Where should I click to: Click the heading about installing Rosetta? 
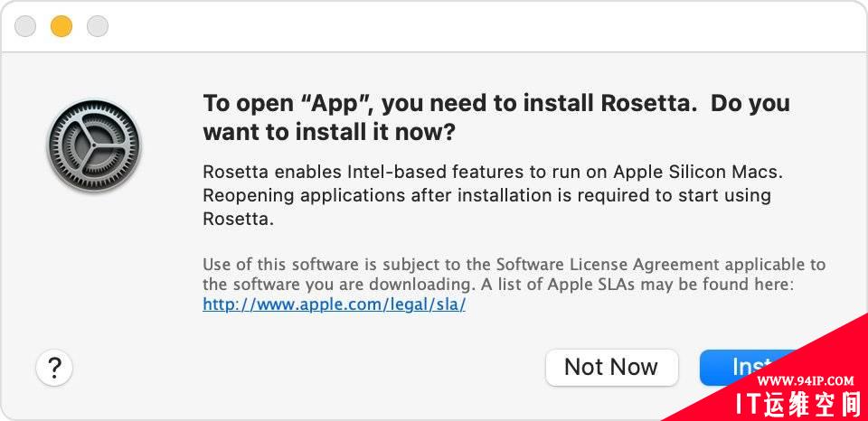point(496,117)
